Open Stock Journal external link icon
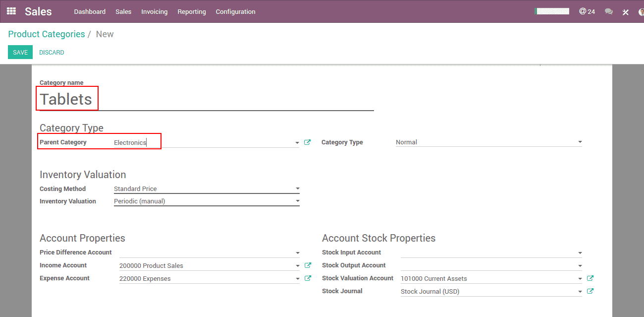 pos(590,291)
